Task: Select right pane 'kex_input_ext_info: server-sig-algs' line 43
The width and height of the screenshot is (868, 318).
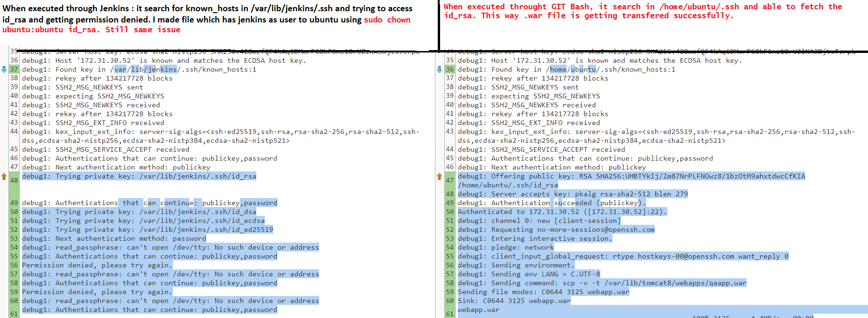Action: coord(657,136)
